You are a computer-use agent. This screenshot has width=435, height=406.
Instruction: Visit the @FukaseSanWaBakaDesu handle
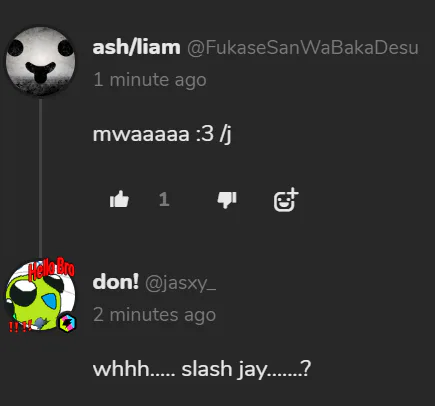coord(303,48)
